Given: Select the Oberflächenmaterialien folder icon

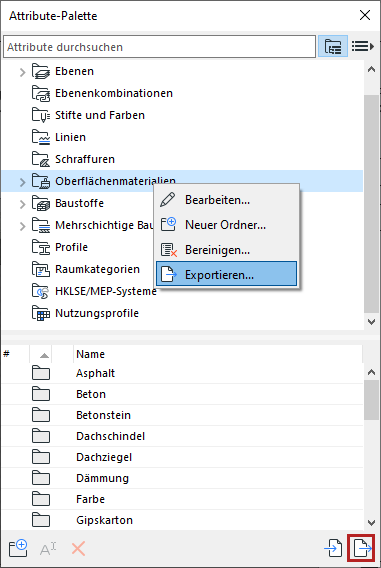Looking at the screenshot, I should [41, 181].
